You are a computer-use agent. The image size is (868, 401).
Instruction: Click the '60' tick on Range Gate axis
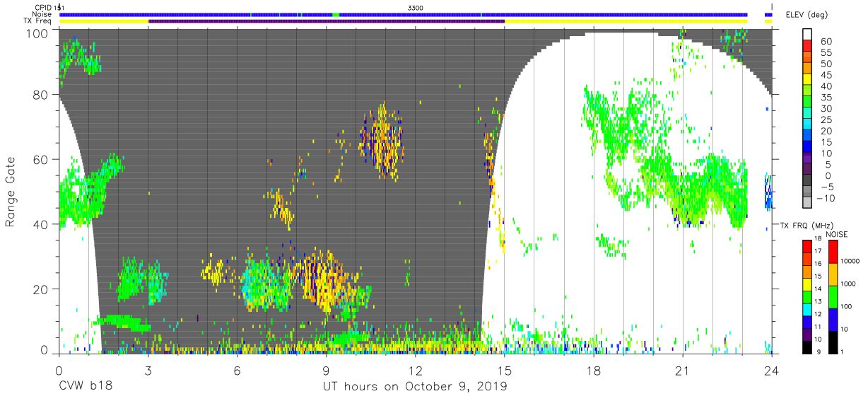(40, 160)
